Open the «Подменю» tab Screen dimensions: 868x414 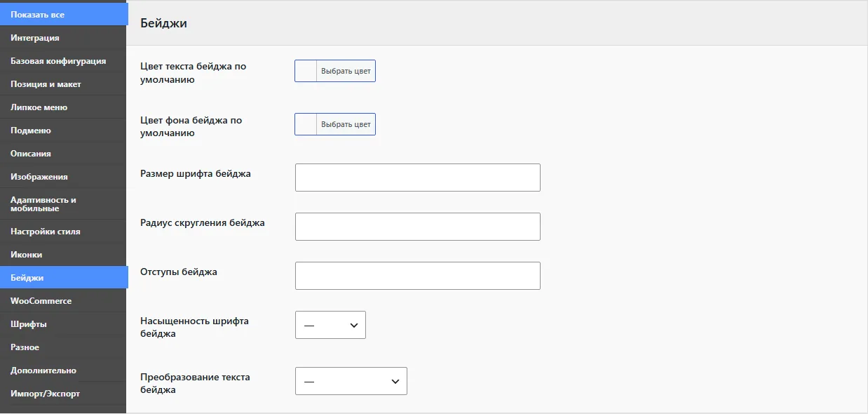pos(63,131)
